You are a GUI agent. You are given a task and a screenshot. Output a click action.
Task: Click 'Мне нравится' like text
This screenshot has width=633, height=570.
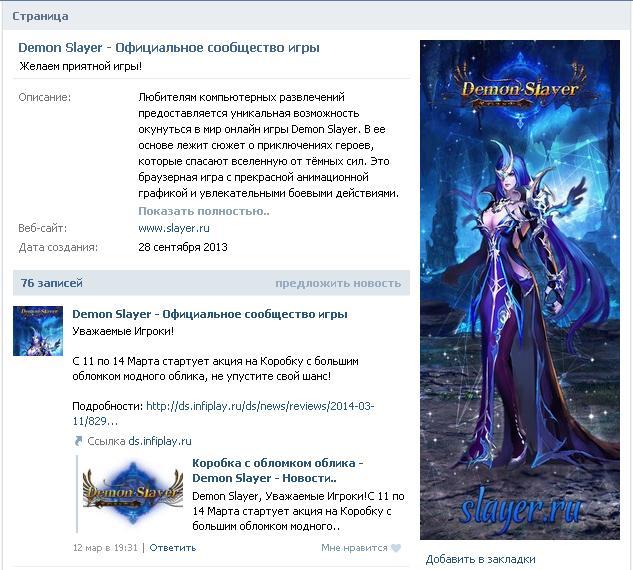[x=354, y=548]
